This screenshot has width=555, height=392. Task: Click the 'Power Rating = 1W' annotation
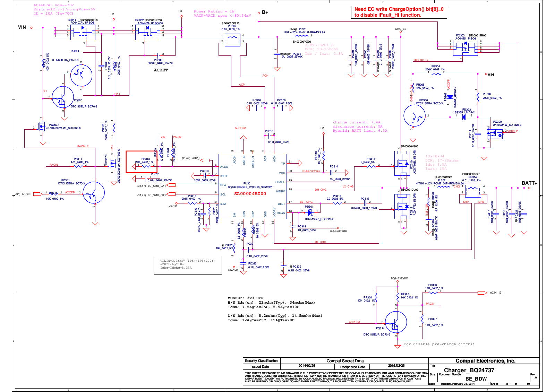[x=214, y=11]
